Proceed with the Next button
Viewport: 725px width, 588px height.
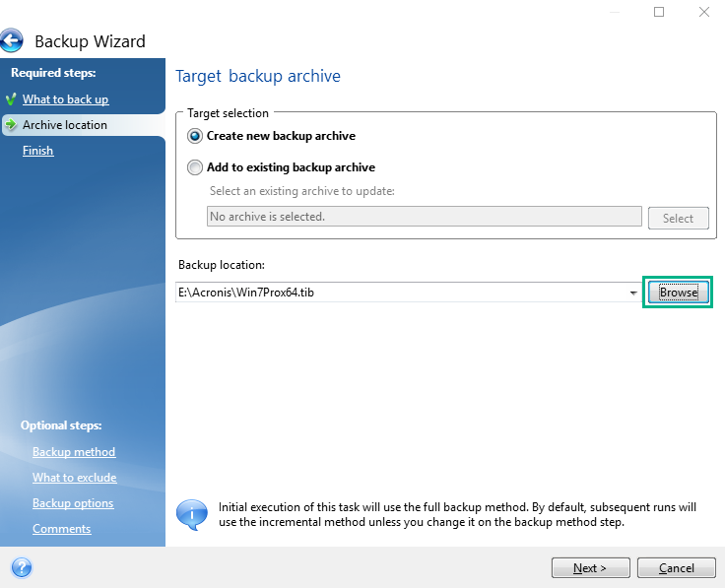click(590, 567)
